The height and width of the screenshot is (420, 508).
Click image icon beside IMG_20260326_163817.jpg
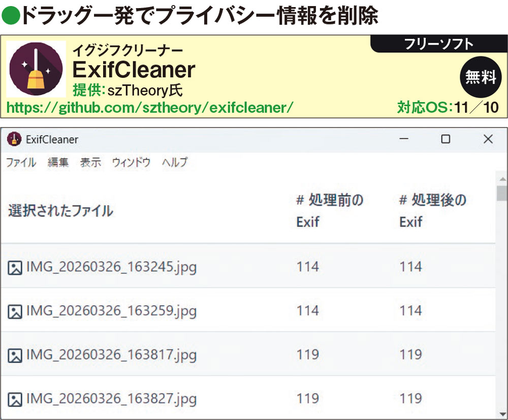(15, 356)
